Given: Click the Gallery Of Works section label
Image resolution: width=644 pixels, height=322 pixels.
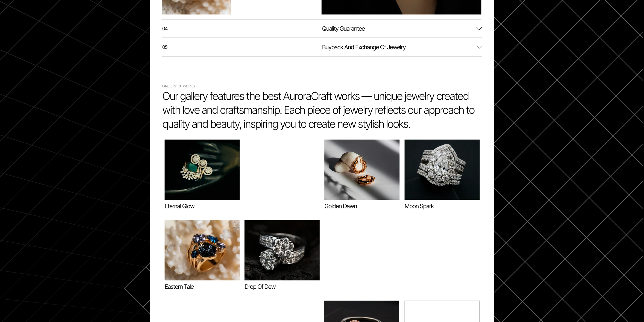Looking at the screenshot, I should [x=179, y=86].
